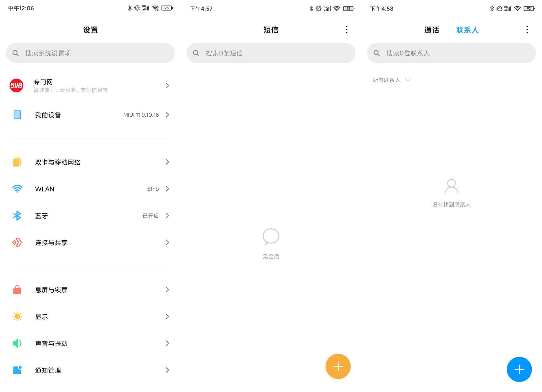Click the battery indicator in the status bar
The width and height of the screenshot is (542, 392).
(x=167, y=8)
